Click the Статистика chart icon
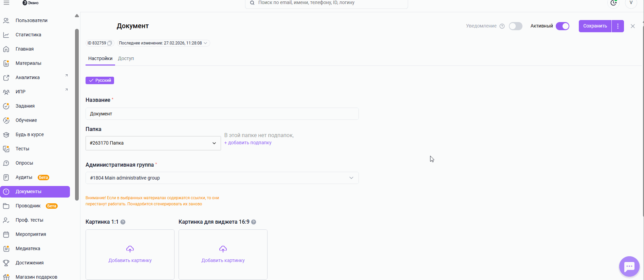 (x=6, y=35)
